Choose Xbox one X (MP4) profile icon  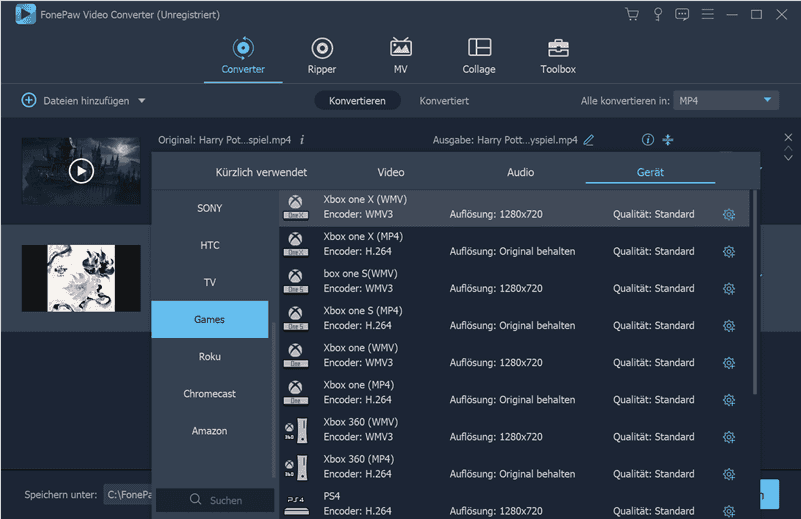coord(296,244)
